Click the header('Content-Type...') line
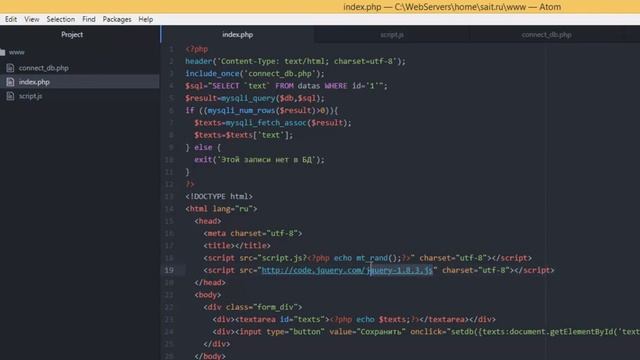Screen dimensions: 640x360 [296, 61]
